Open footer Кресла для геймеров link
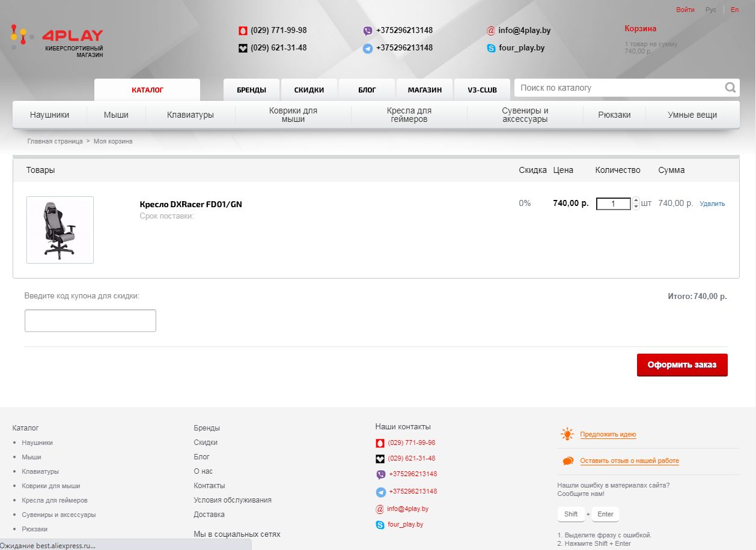 click(x=55, y=500)
